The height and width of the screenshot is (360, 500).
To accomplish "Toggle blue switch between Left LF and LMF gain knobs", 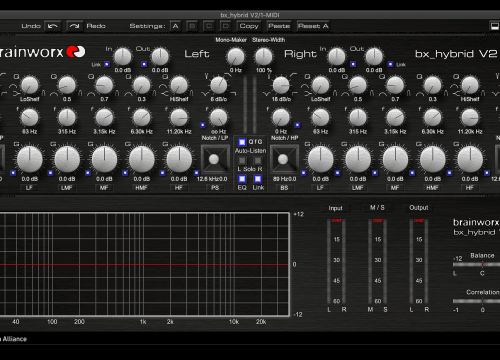I will pyautogui.click(x=50, y=173).
